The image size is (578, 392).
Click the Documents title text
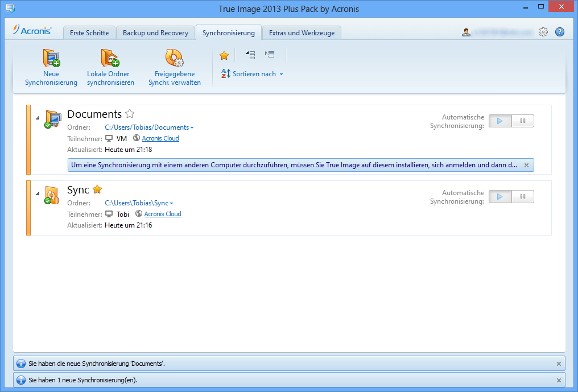94,114
